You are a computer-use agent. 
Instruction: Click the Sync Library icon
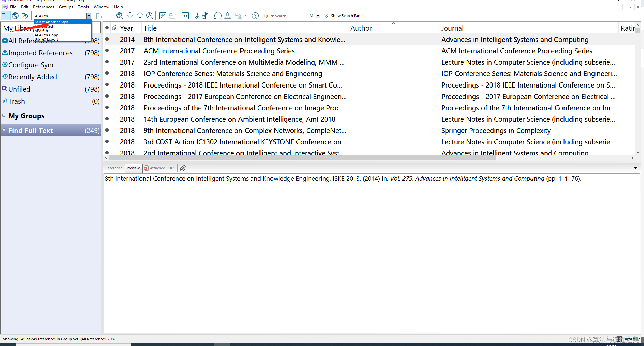pos(218,16)
